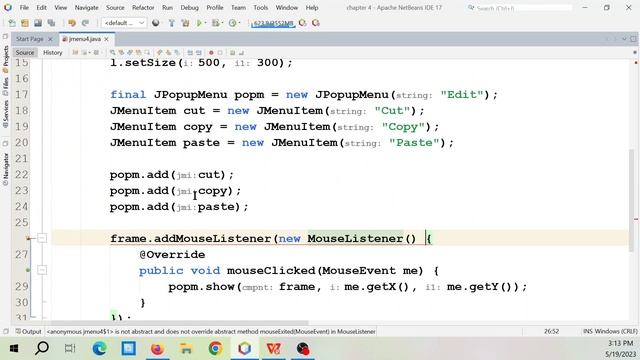The image size is (640, 360).
Task: Maximize the editor window via the tab bar icon
Action: point(633,39)
